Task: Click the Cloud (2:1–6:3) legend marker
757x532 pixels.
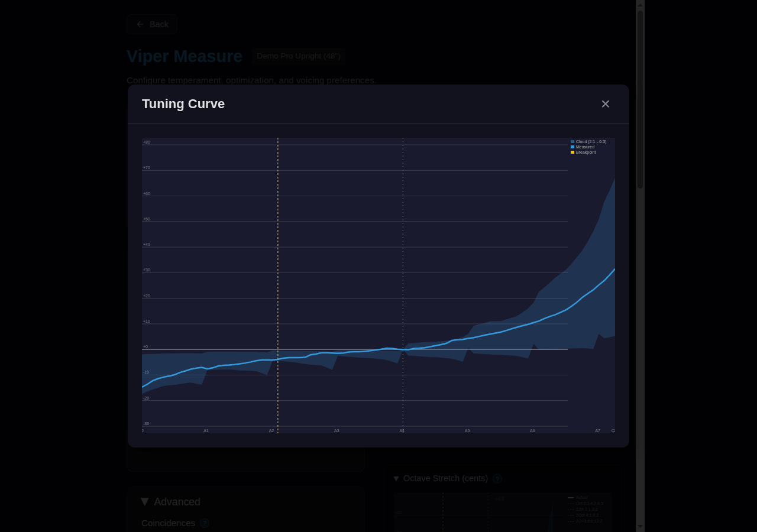Action: [572, 141]
